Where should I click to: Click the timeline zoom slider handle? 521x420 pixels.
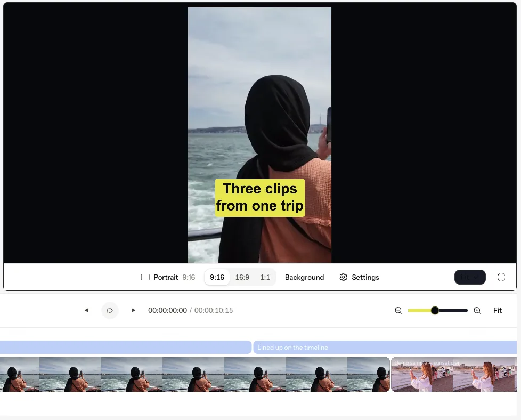click(435, 311)
